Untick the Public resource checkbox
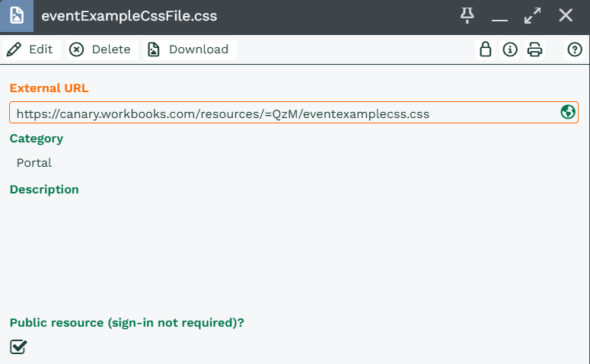This screenshot has height=364, width=590. pyautogui.click(x=18, y=346)
